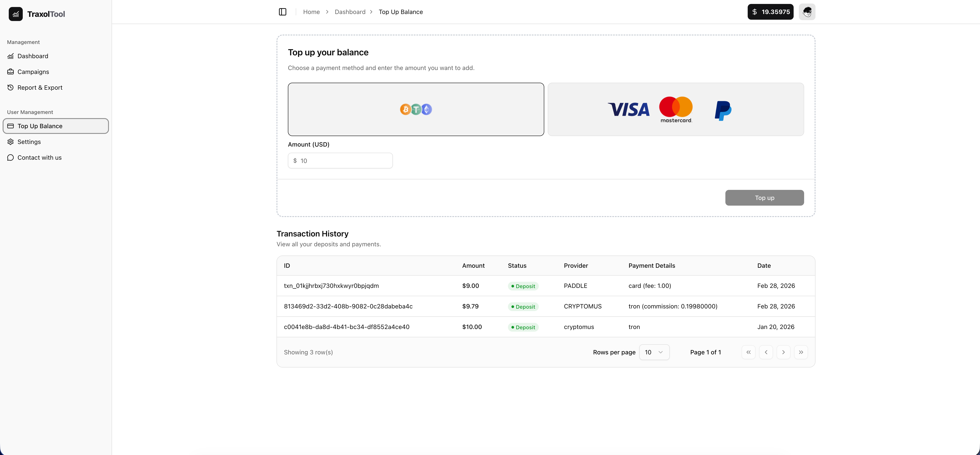Click the Contact with us chat icon

11,157
